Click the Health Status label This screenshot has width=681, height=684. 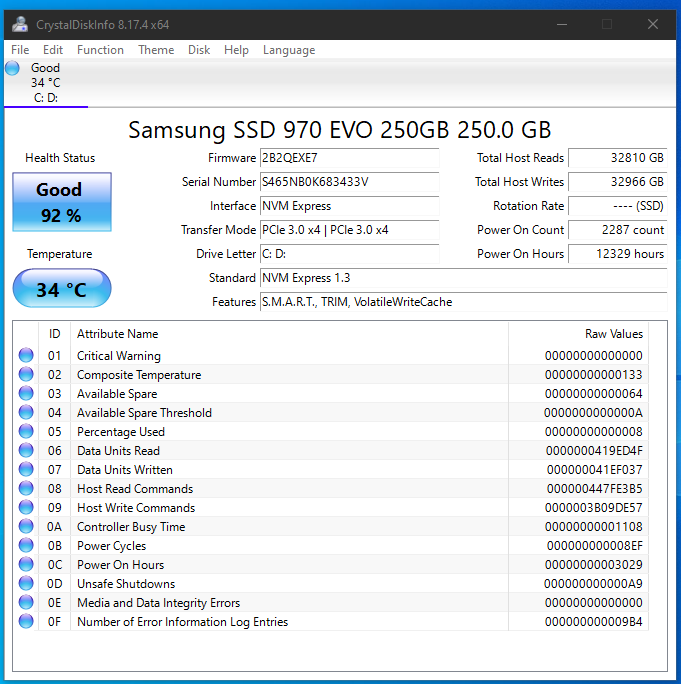click(60, 158)
